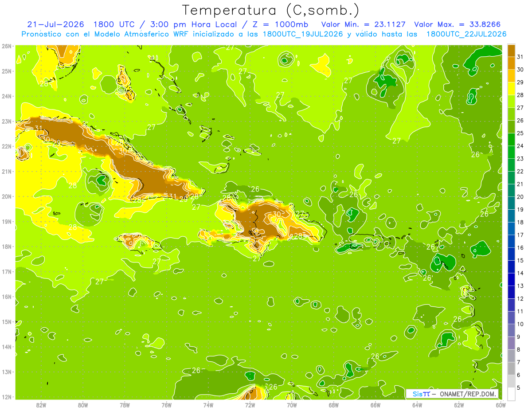
Task: Click color bar label "20"
Action: pos(520,197)
